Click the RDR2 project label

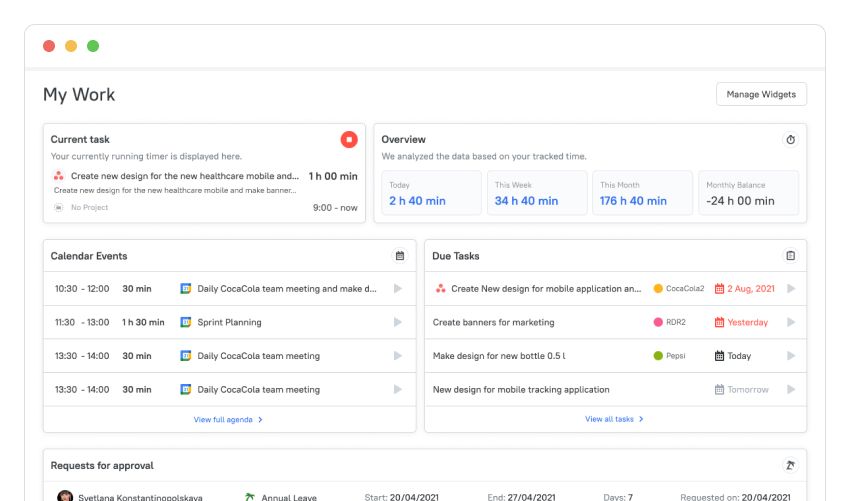(675, 322)
